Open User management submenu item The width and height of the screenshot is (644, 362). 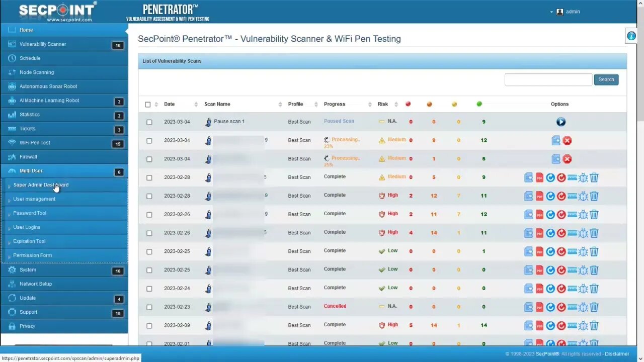tap(64, 199)
